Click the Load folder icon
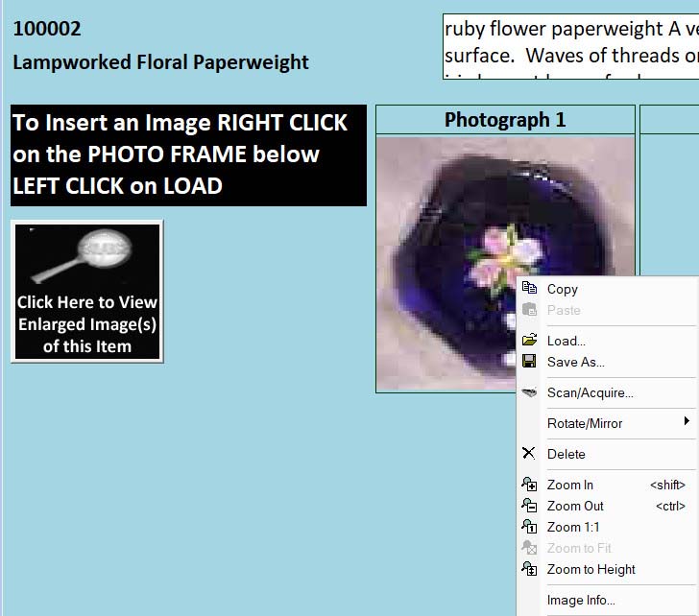 [528, 341]
